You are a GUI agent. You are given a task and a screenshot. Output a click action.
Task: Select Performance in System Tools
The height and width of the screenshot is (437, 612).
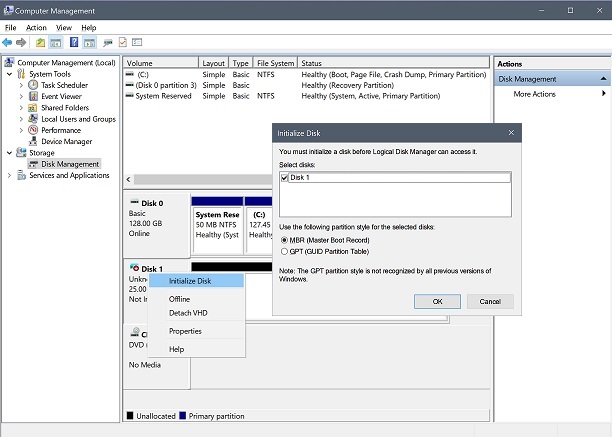61,130
